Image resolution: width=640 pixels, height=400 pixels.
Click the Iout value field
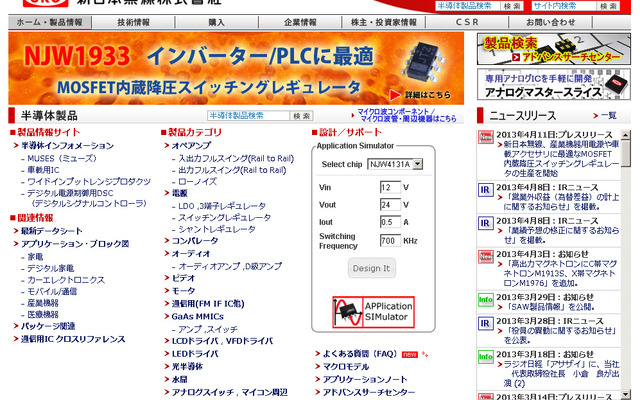[390, 222]
